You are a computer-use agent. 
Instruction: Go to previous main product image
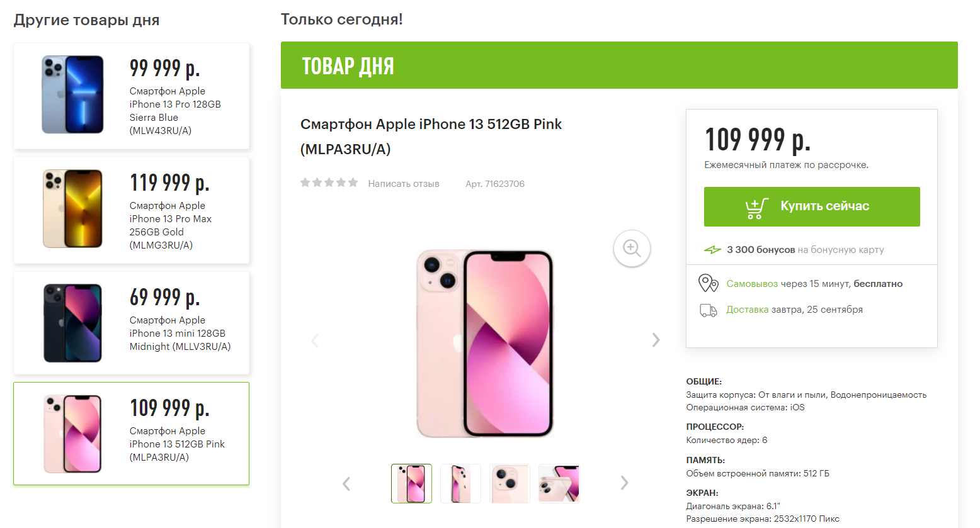click(x=316, y=341)
